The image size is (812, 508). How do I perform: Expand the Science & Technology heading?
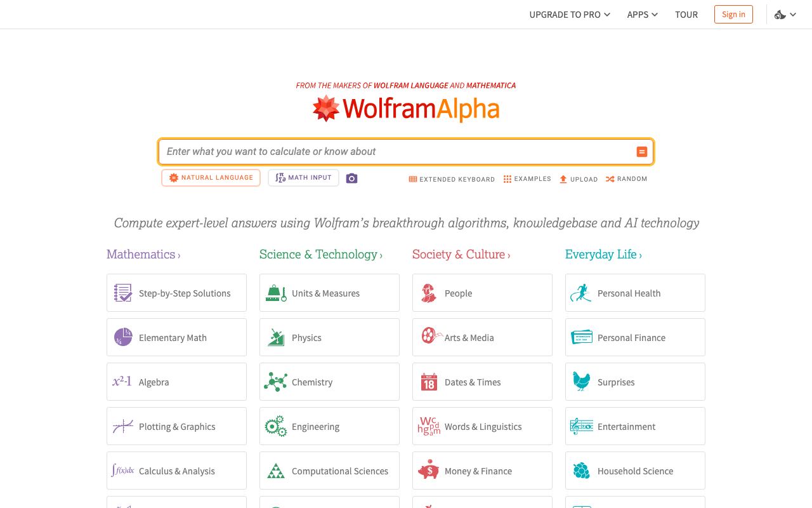click(x=321, y=254)
